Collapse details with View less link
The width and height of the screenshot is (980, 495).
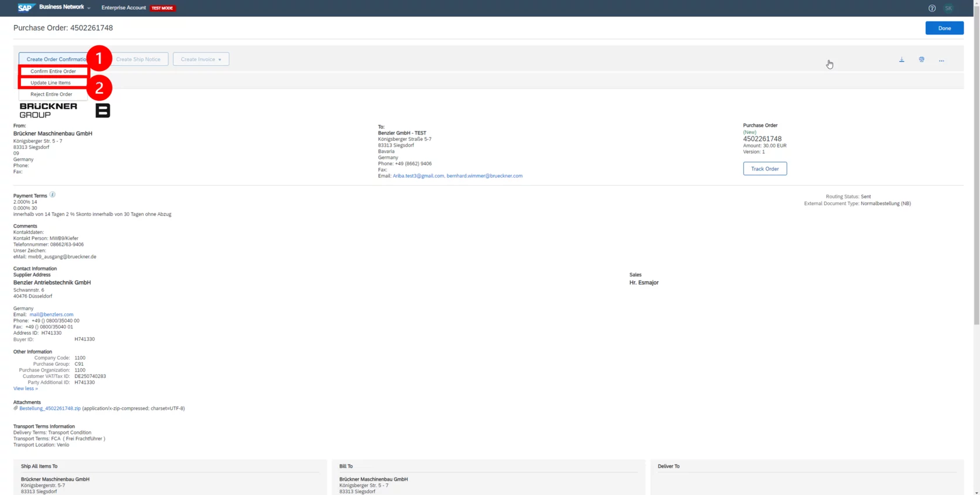pyautogui.click(x=25, y=388)
